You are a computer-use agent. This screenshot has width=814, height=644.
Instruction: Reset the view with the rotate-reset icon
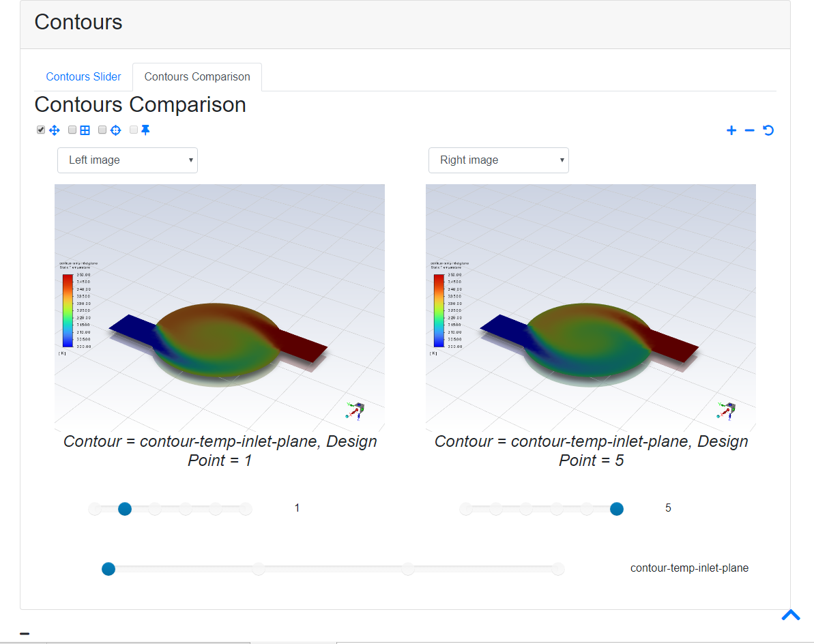(x=768, y=130)
